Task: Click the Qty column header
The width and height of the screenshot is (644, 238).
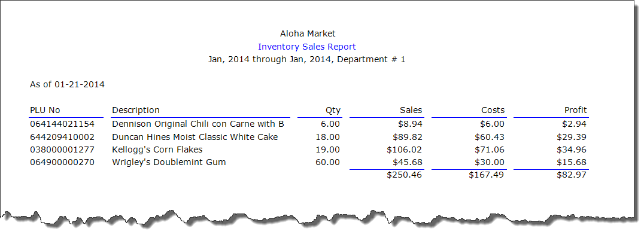Action: [333, 110]
